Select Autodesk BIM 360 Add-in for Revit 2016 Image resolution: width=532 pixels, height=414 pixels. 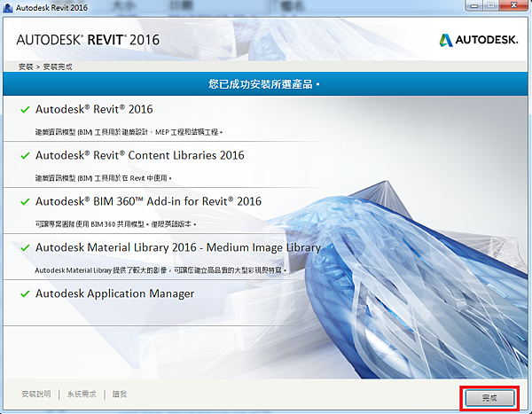pos(148,201)
